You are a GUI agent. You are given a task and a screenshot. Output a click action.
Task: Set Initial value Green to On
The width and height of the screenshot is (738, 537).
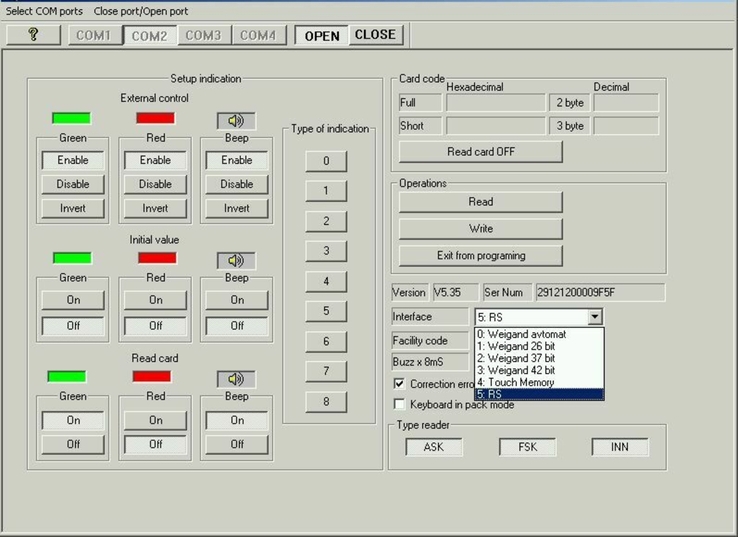[73, 300]
